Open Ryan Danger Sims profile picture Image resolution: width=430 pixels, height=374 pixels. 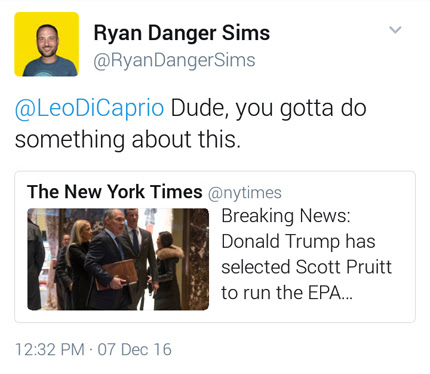(x=47, y=44)
